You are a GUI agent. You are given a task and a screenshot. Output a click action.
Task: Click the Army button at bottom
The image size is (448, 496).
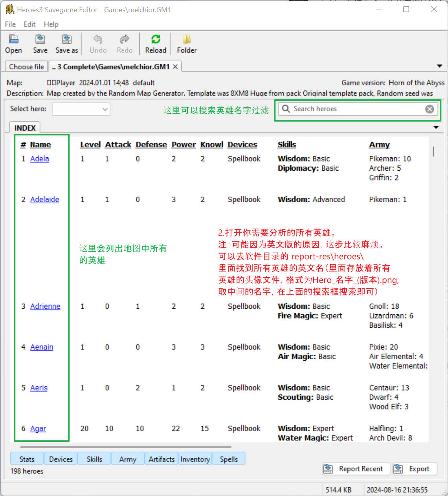pyautogui.click(x=128, y=459)
